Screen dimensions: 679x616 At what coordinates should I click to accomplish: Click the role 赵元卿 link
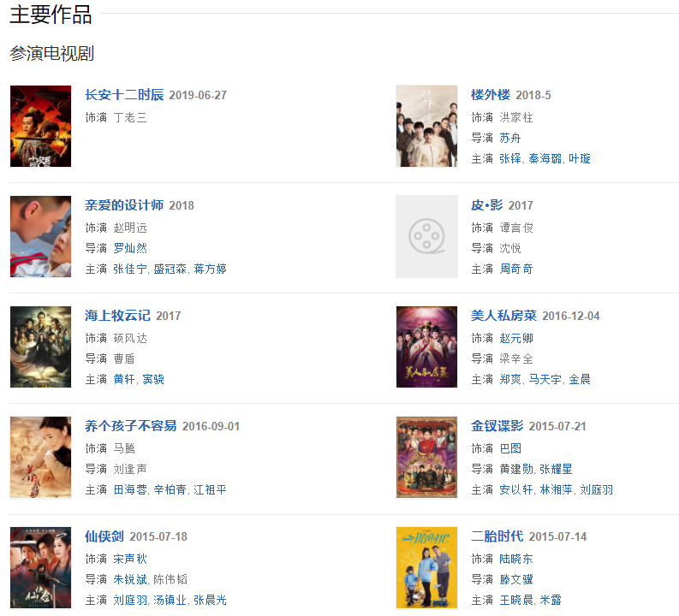(x=516, y=338)
